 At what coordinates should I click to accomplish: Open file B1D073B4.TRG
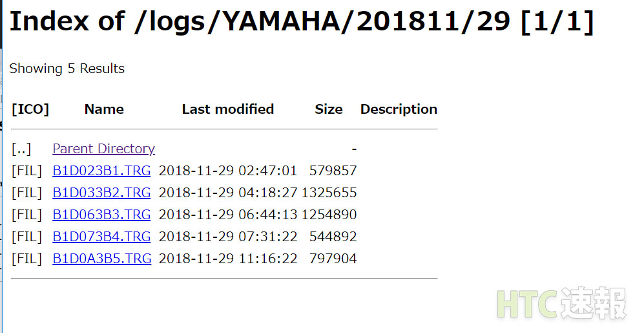coord(101,237)
